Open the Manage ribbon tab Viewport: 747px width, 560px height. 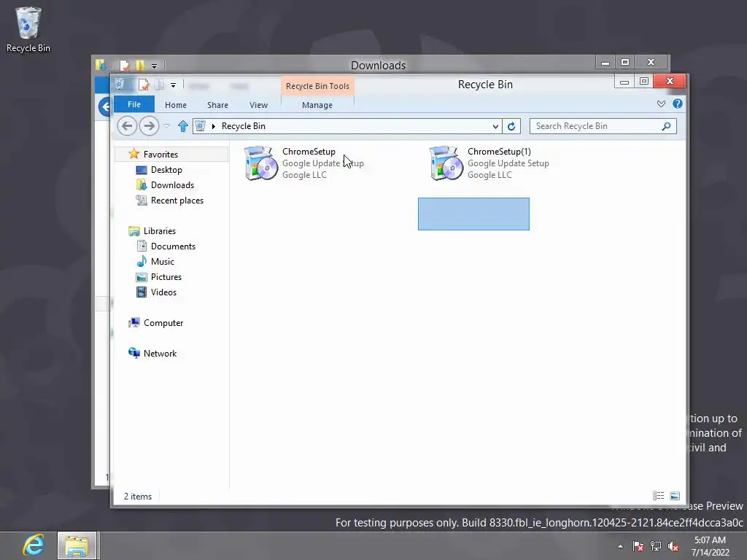click(x=317, y=105)
